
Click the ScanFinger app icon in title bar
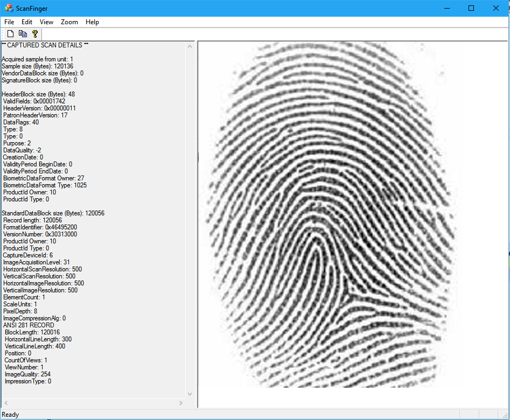pyautogui.click(x=9, y=8)
